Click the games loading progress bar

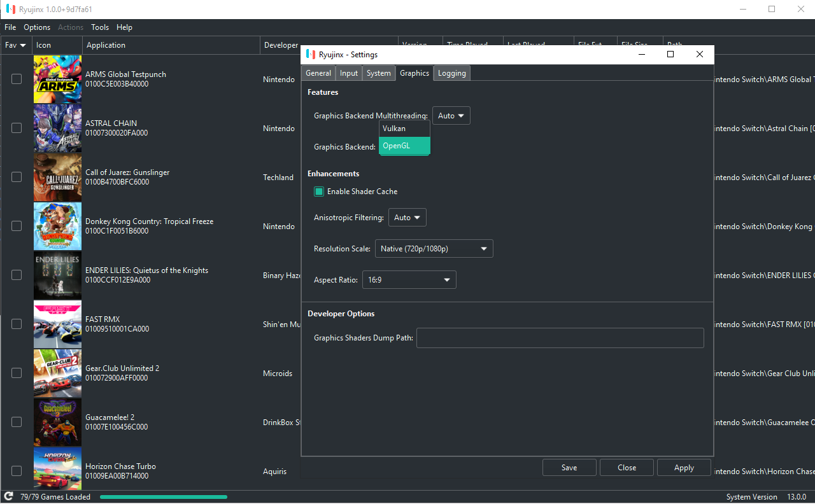click(x=164, y=497)
